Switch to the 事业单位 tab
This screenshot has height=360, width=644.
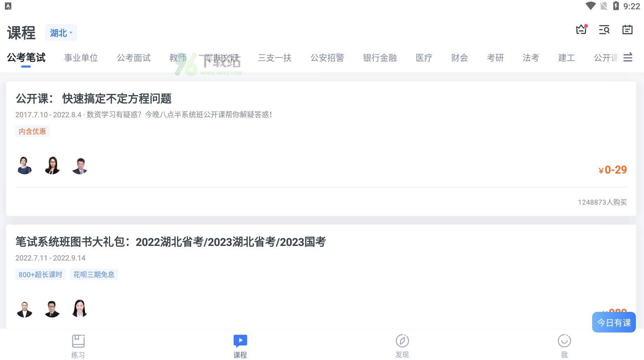point(81,58)
